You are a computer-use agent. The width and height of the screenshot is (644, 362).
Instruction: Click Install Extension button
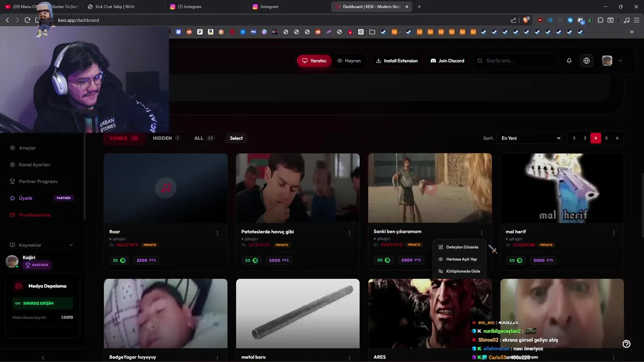[x=397, y=61]
